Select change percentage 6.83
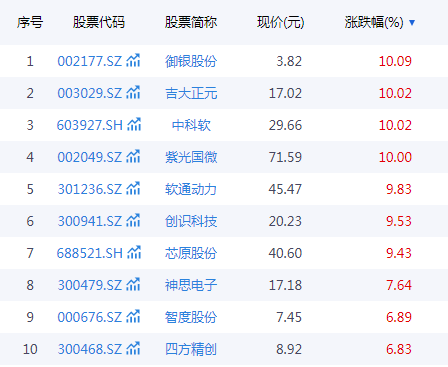 399,349
